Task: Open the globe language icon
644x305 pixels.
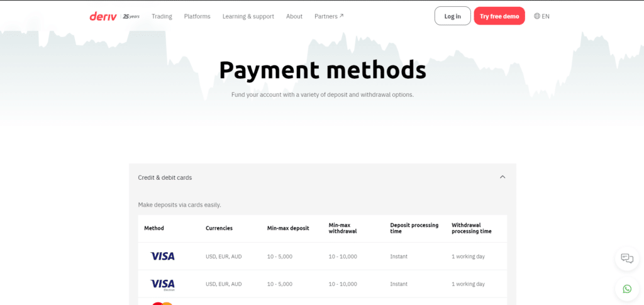Action: click(537, 16)
